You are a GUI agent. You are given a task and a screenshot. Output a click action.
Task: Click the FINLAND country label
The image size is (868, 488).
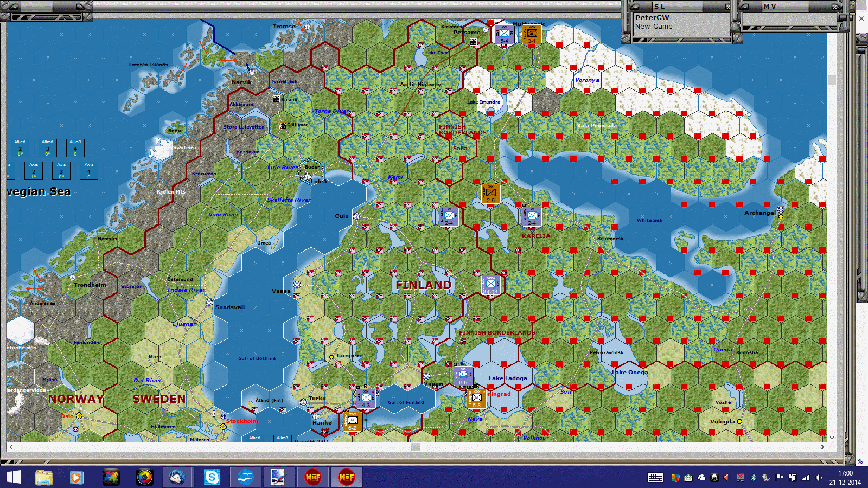(423, 285)
